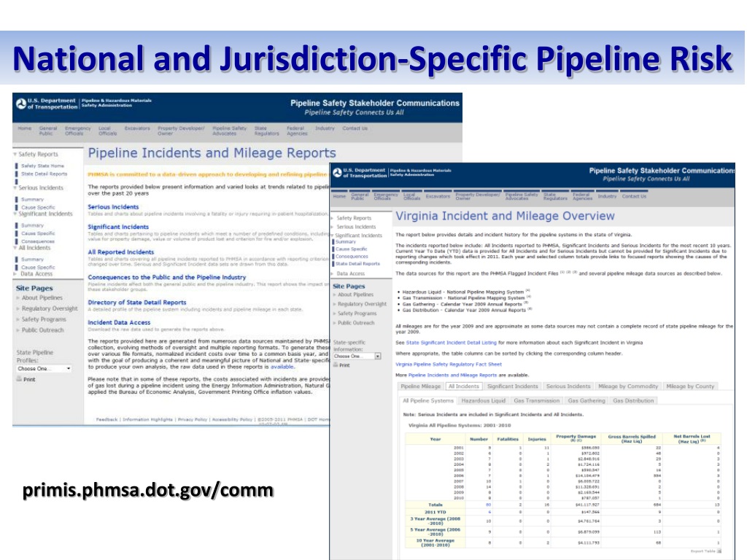Click Safety State Home in the Mileage Reports sidebar
Viewport: 747px width, 560px height.
pyautogui.click(x=42, y=166)
